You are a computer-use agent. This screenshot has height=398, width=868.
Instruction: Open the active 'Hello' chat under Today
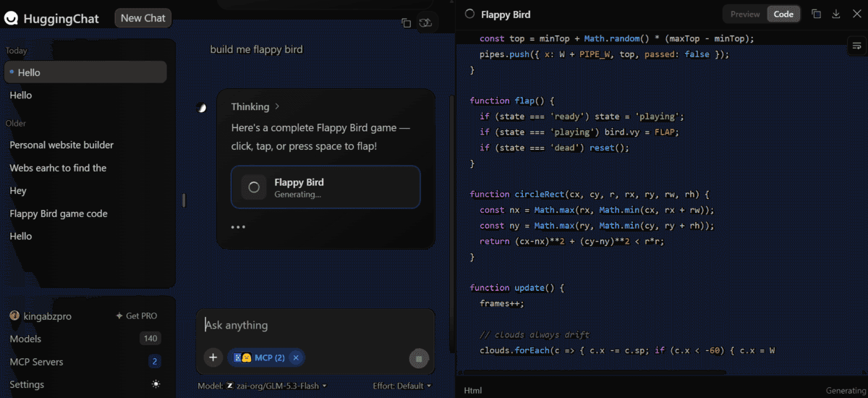point(85,72)
